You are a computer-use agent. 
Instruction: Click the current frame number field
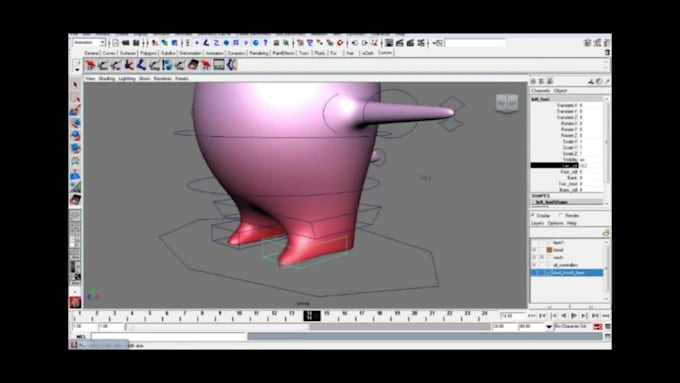[513, 316]
